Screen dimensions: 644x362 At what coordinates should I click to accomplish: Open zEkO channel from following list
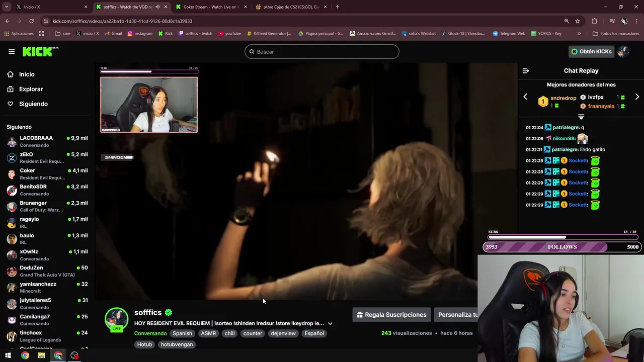(47, 157)
